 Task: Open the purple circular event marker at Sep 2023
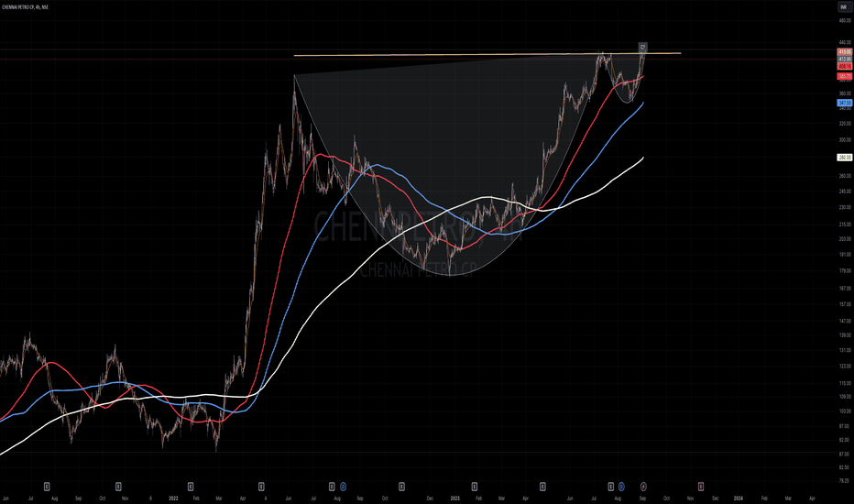pyautogui.click(x=643, y=487)
